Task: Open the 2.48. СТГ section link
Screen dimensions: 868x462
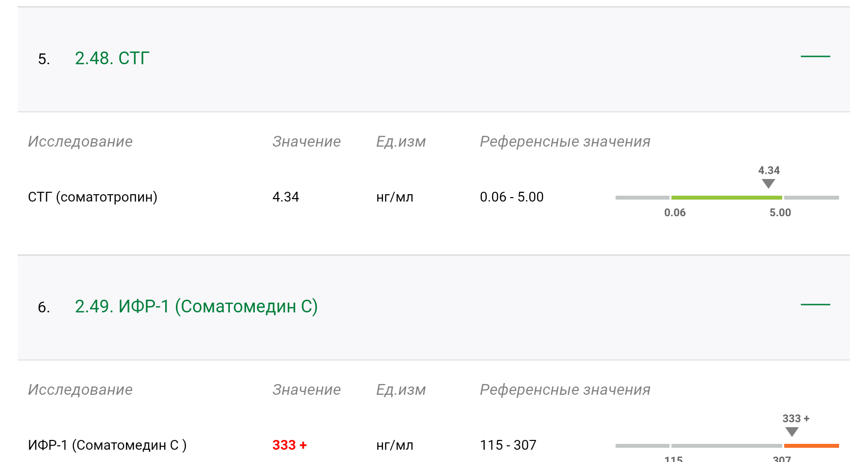Action: [x=112, y=57]
